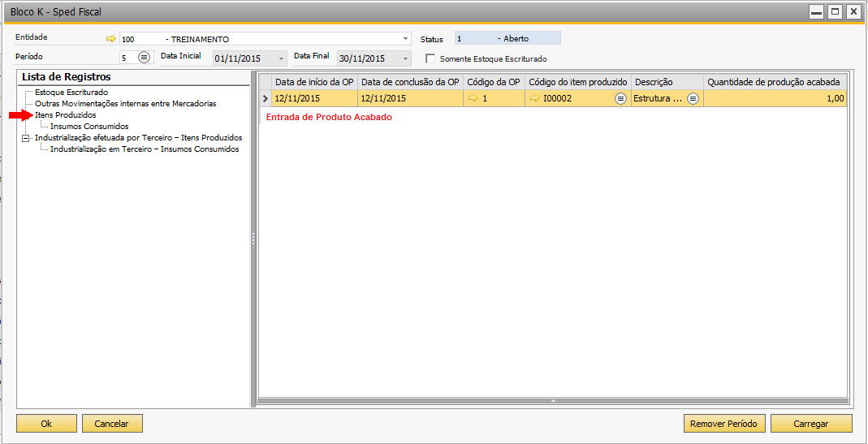The width and height of the screenshot is (868, 444).
Task: Click the Remover Período button
Action: (724, 424)
